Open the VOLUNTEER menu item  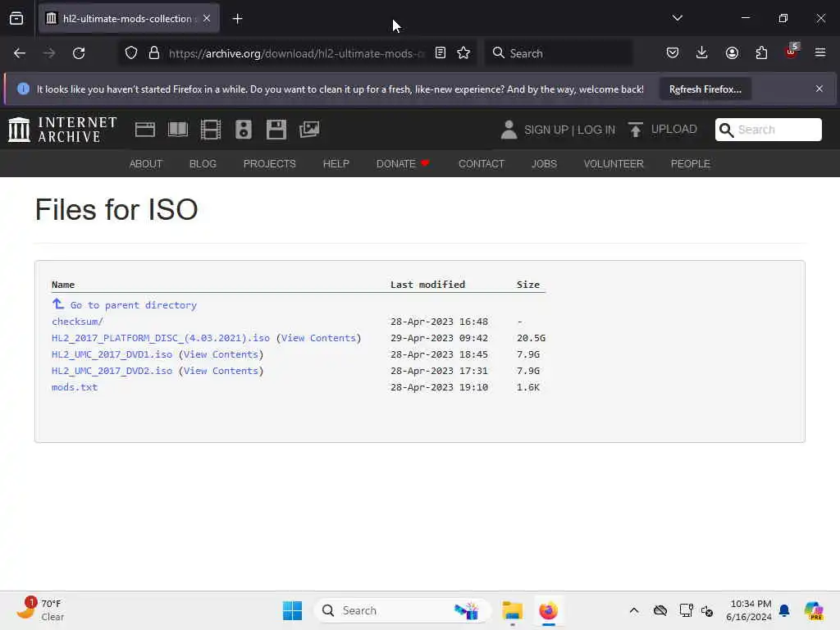point(614,164)
